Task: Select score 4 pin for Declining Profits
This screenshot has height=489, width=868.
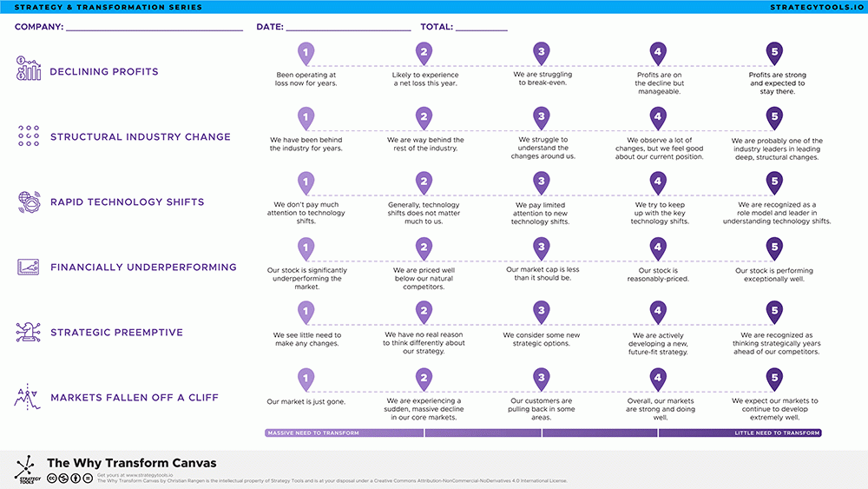Action: click(x=658, y=54)
